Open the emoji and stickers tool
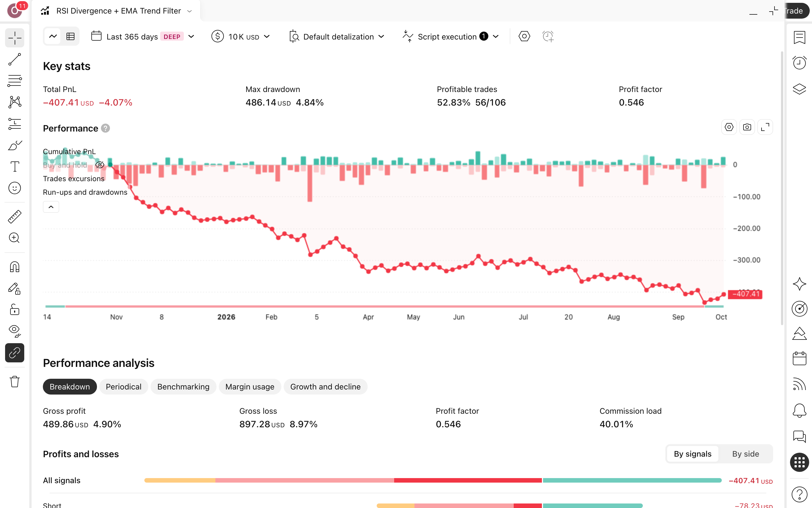The image size is (812, 508). pyautogui.click(x=15, y=188)
